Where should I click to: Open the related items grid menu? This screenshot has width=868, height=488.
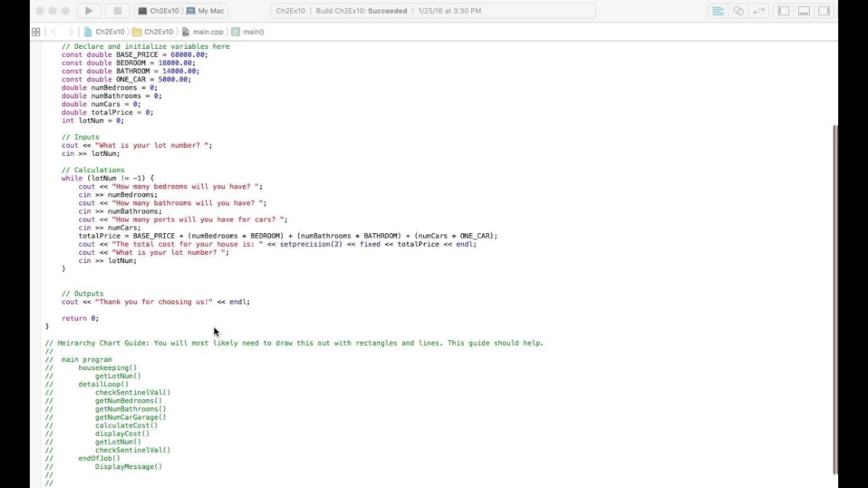[x=36, y=32]
